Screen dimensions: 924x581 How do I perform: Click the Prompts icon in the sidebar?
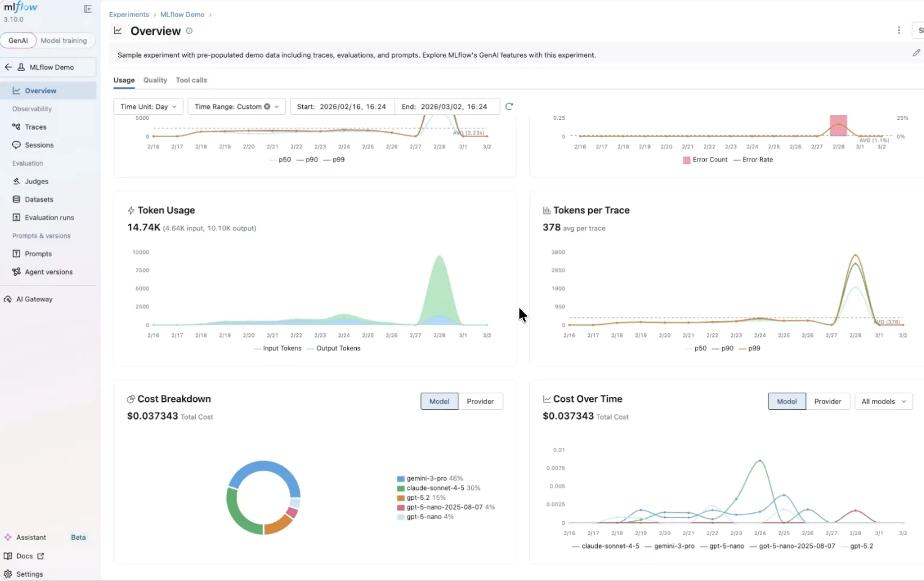point(17,254)
